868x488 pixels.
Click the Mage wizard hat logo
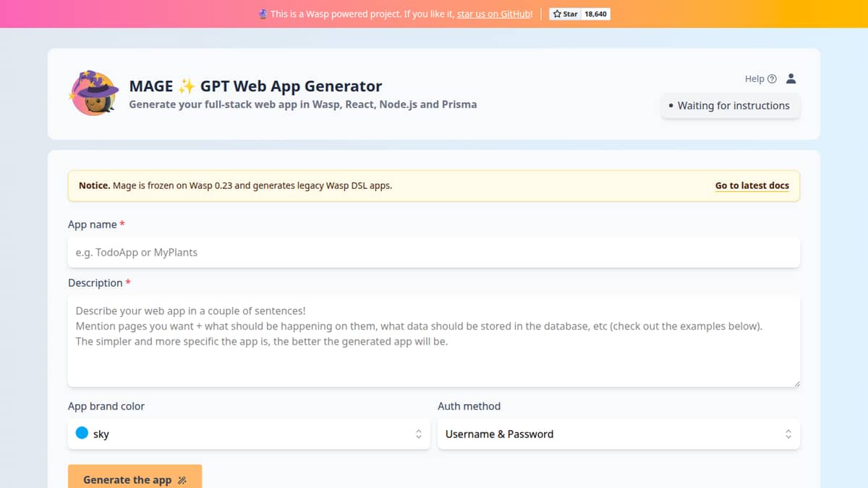click(93, 93)
